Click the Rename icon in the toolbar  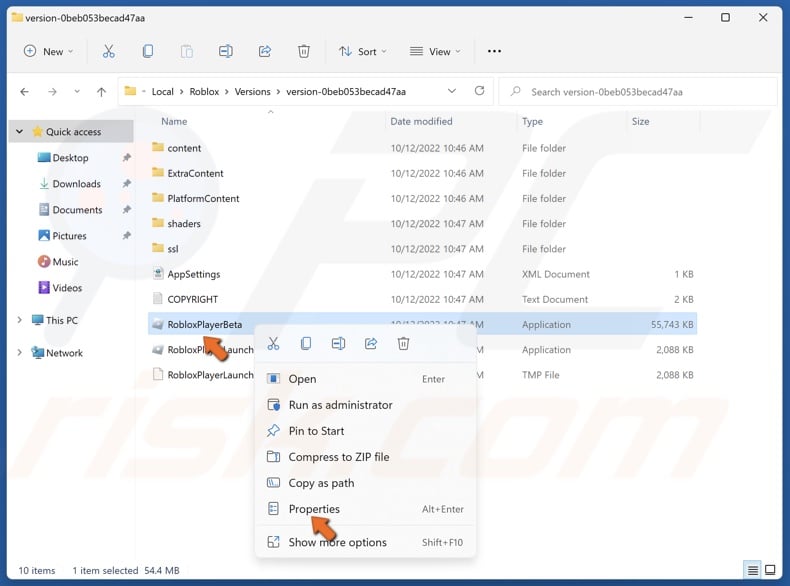tap(226, 51)
